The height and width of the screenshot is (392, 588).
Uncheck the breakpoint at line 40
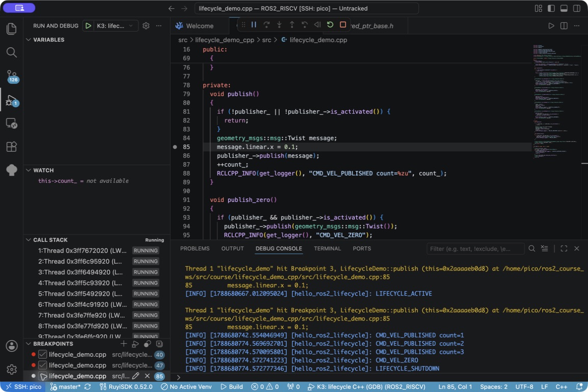pos(43,355)
